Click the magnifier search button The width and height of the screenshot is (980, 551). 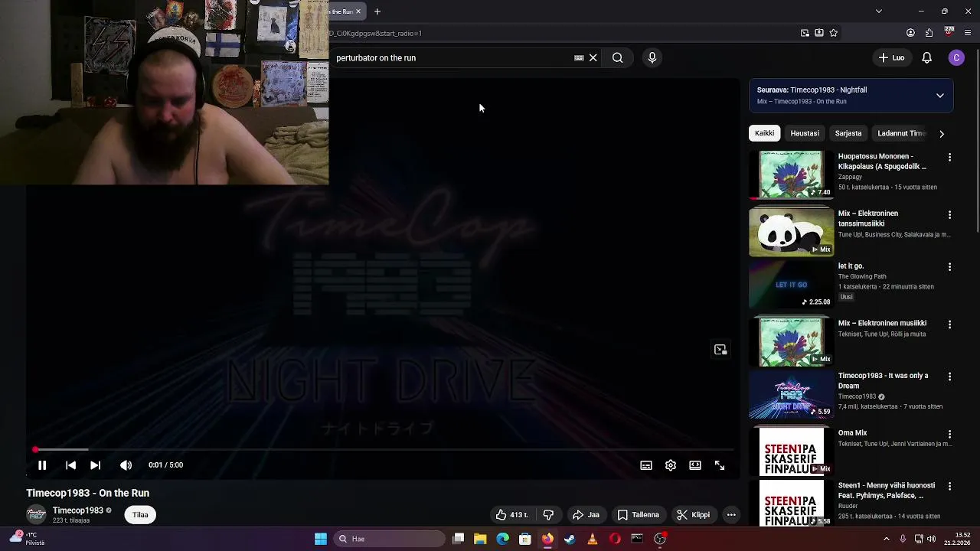[618, 57]
